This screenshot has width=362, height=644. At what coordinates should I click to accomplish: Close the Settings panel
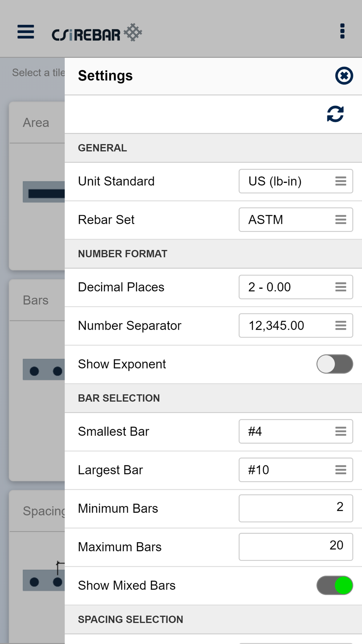344,76
